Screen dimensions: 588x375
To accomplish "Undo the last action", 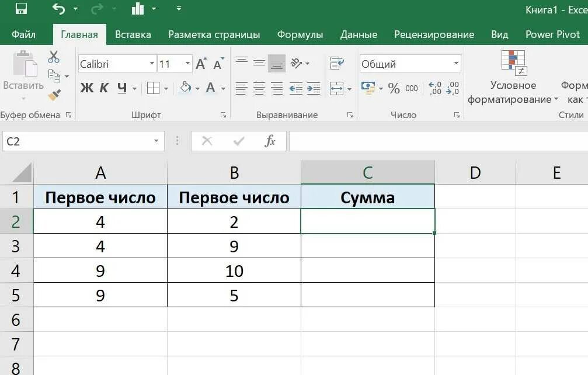I will coord(58,8).
